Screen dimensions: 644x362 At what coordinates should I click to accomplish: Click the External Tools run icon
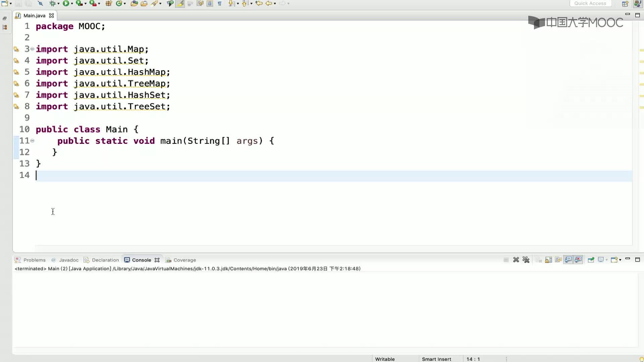93,3
